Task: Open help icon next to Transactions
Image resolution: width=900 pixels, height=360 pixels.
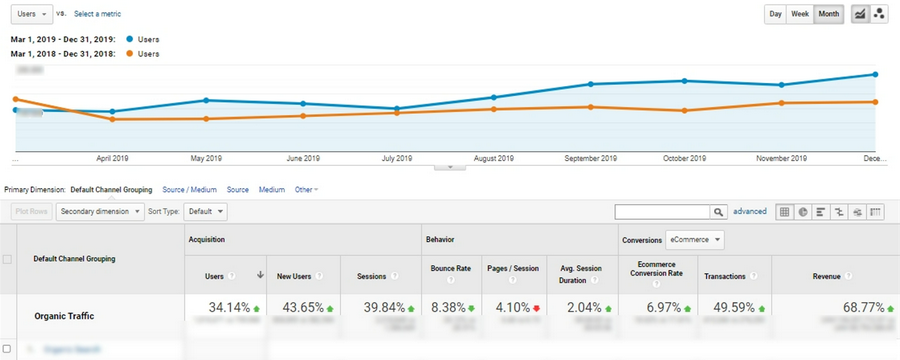Action: 754,276
